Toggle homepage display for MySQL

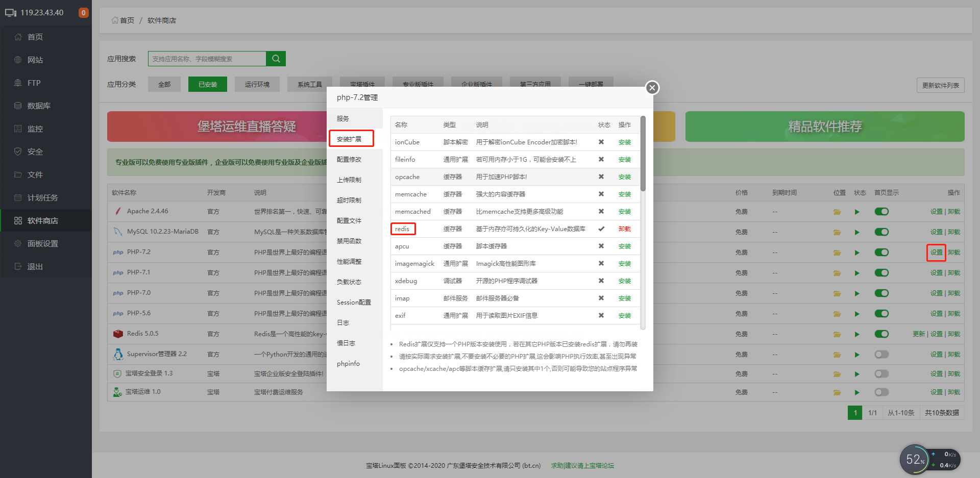click(x=881, y=232)
